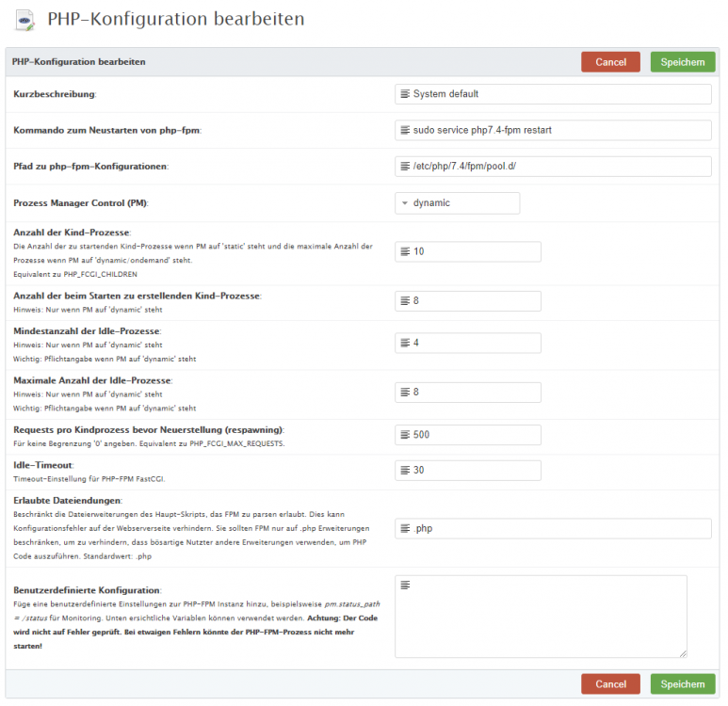Click the text icon in Kurzbeschreibung field
Image resolution: width=728 pixels, height=706 pixels.
click(x=405, y=94)
